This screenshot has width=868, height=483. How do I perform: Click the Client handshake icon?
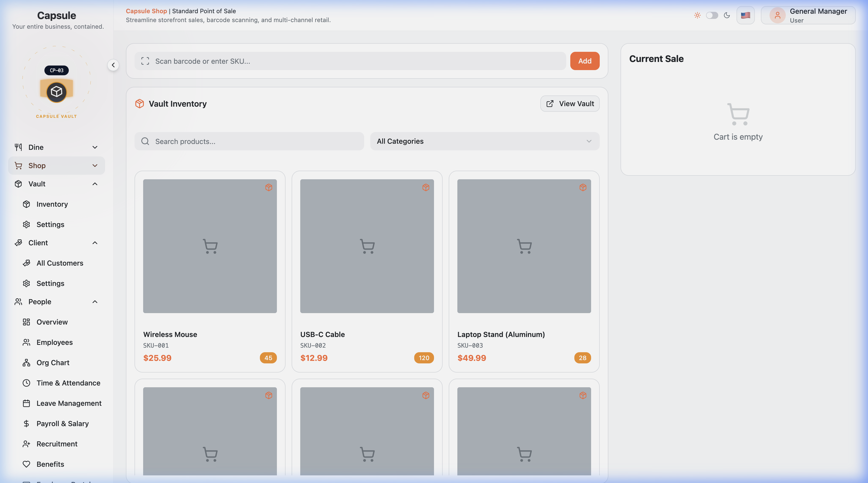(x=18, y=243)
